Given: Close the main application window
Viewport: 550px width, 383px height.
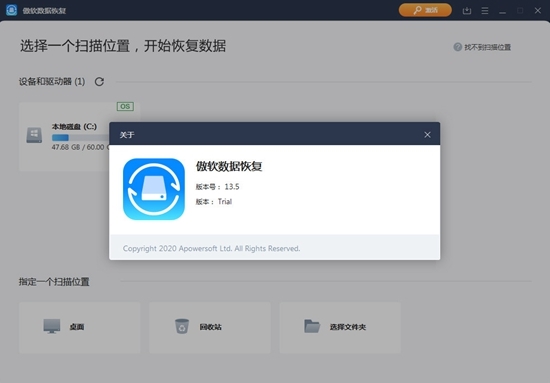Looking at the screenshot, I should coord(538,11).
